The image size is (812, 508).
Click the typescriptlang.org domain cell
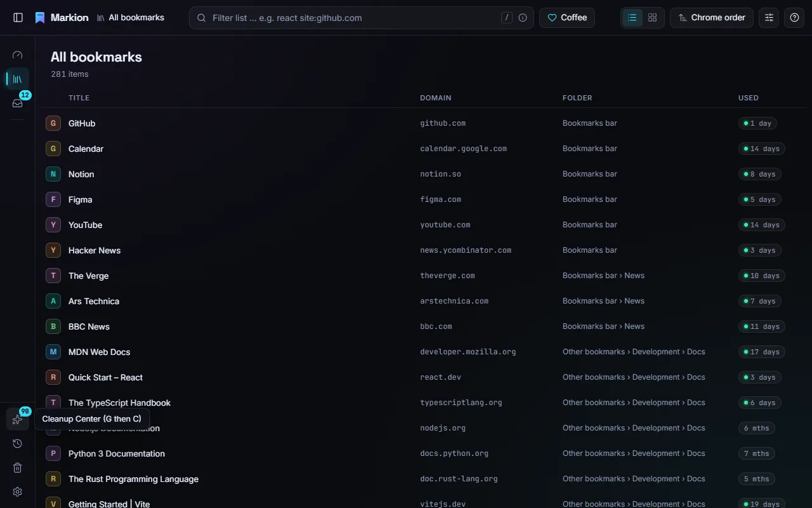(x=461, y=403)
